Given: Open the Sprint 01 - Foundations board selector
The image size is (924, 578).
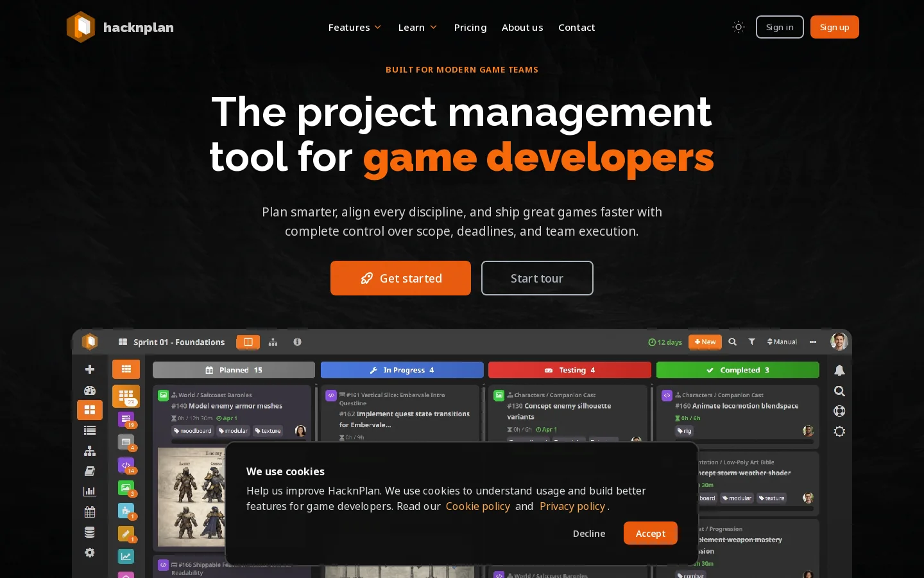Looking at the screenshot, I should coord(171,342).
